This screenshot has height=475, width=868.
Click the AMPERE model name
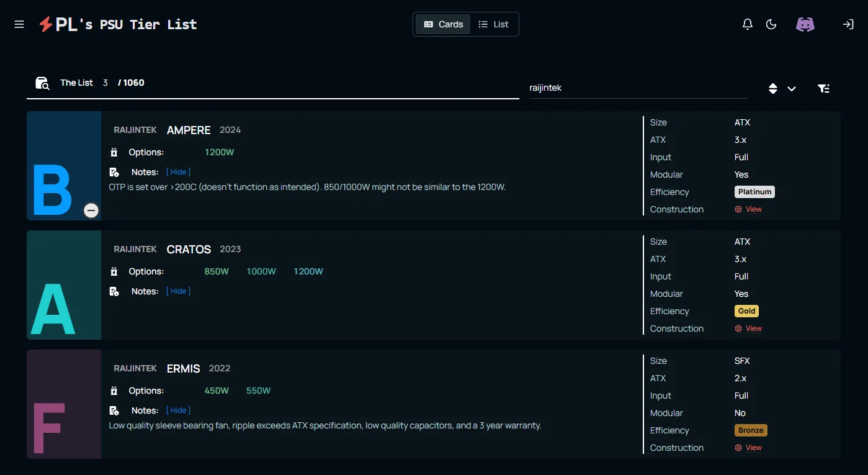(x=189, y=130)
